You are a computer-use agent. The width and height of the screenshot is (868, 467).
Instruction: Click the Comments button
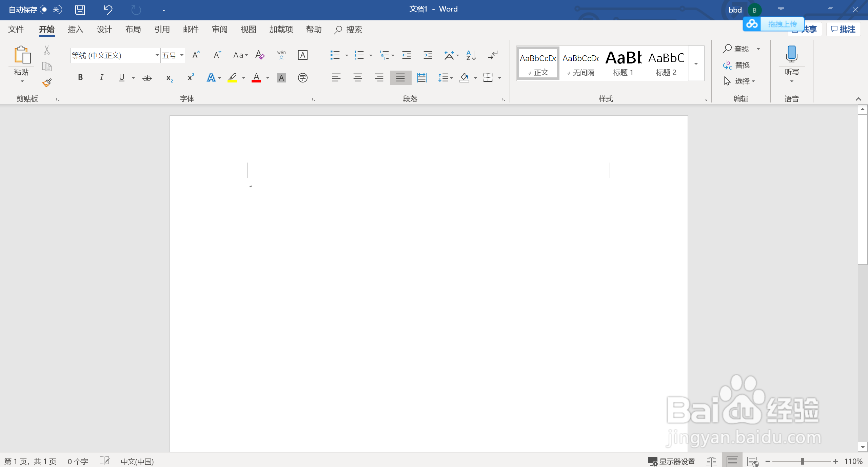click(843, 30)
